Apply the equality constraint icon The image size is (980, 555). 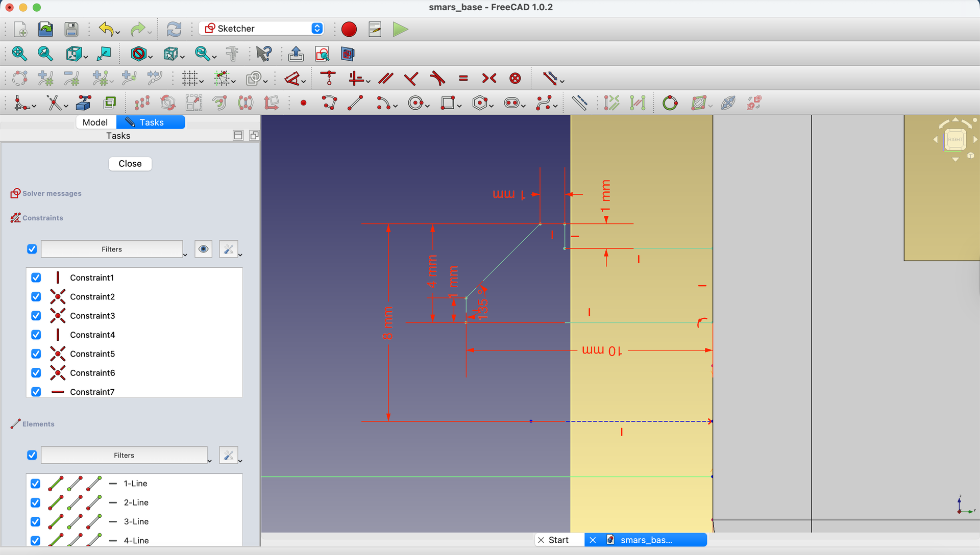(463, 78)
